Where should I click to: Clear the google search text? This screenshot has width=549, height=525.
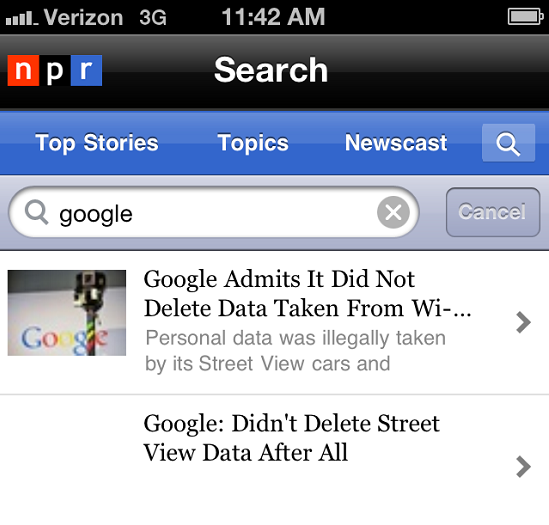coord(393,212)
